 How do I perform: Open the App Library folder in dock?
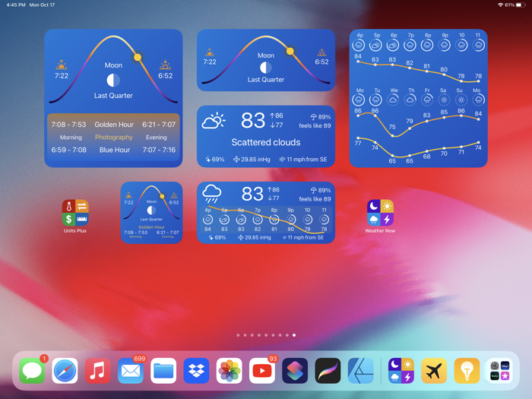500,371
